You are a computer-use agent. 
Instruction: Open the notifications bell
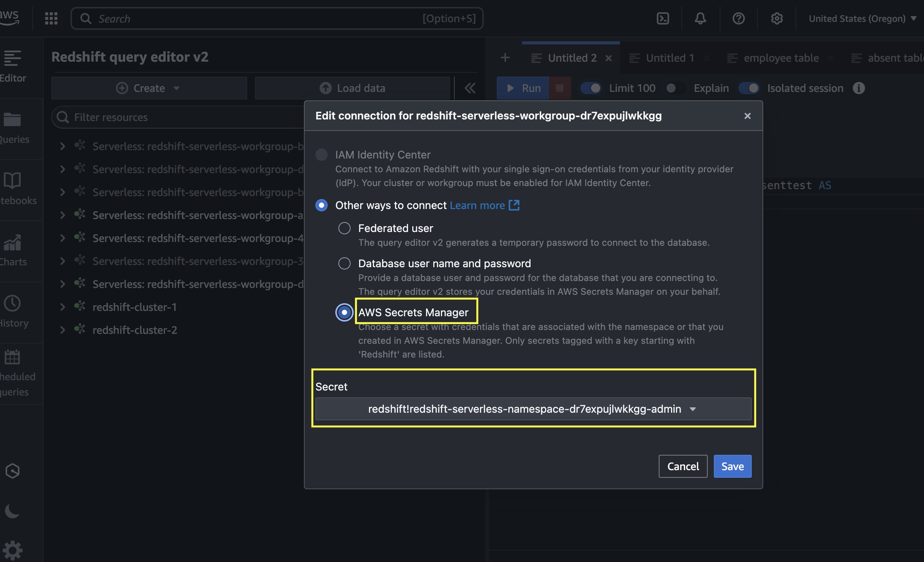(700, 18)
